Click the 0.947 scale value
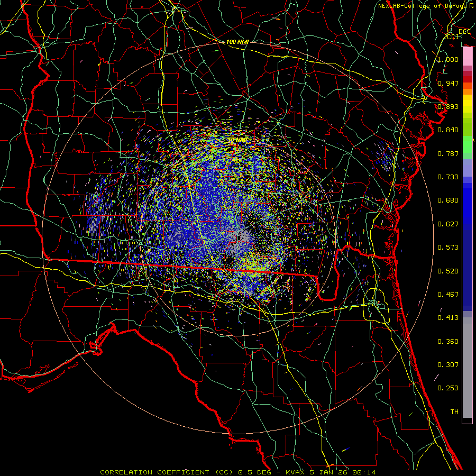476x476 pixels. 448,83
